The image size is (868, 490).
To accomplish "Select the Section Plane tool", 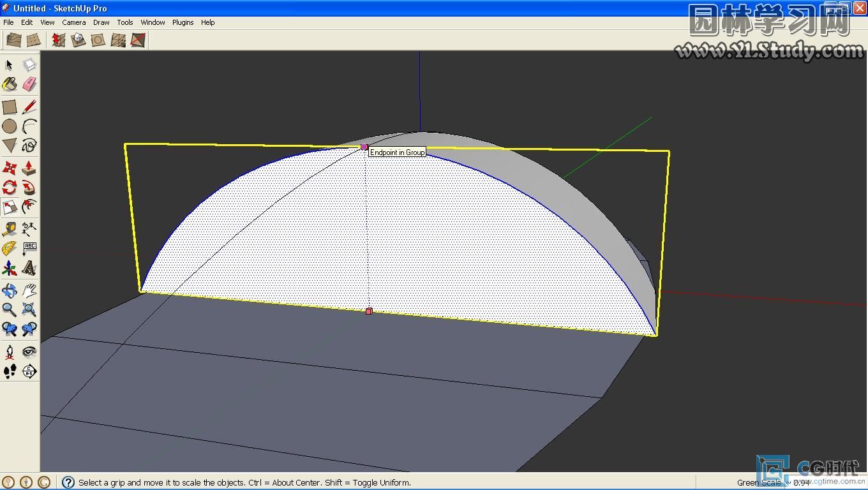I will (29, 371).
